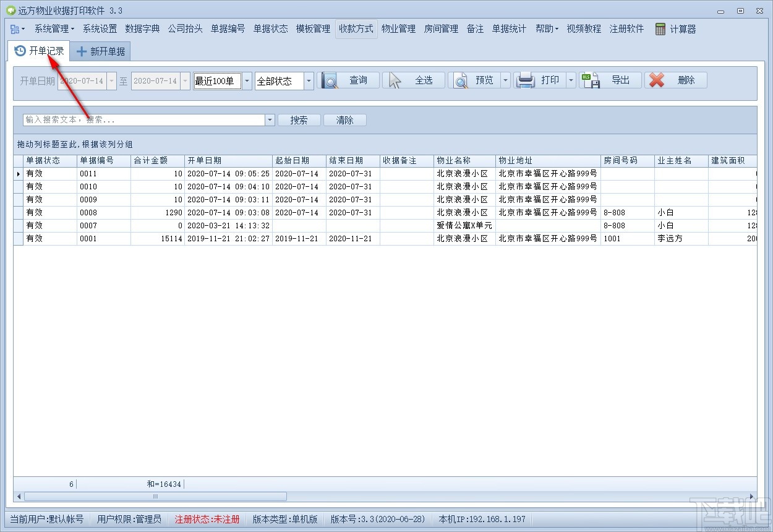
Task: Open the 系统管理 menu
Action: (x=53, y=28)
